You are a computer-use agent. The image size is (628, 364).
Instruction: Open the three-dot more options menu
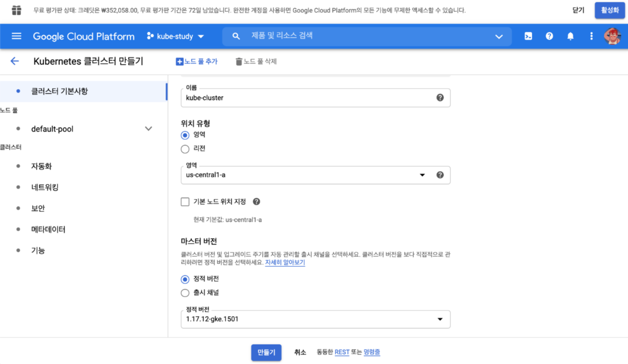[x=591, y=36]
